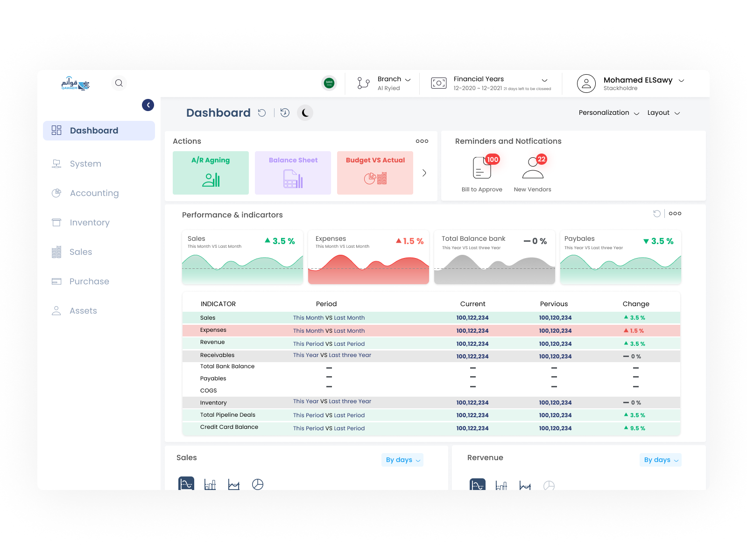Open the history icon beside Dashboard refresh
Image resolution: width=747 pixels, height=560 pixels.
click(x=285, y=113)
